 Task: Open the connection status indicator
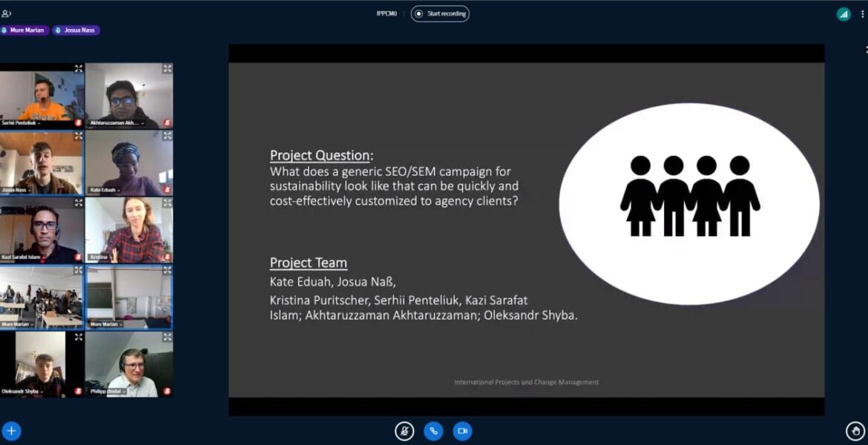point(844,14)
